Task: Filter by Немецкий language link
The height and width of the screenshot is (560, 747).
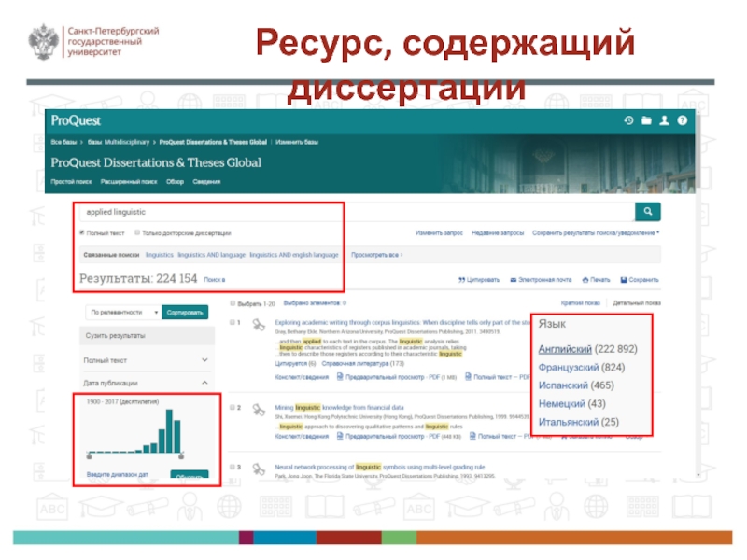Action: click(x=562, y=404)
